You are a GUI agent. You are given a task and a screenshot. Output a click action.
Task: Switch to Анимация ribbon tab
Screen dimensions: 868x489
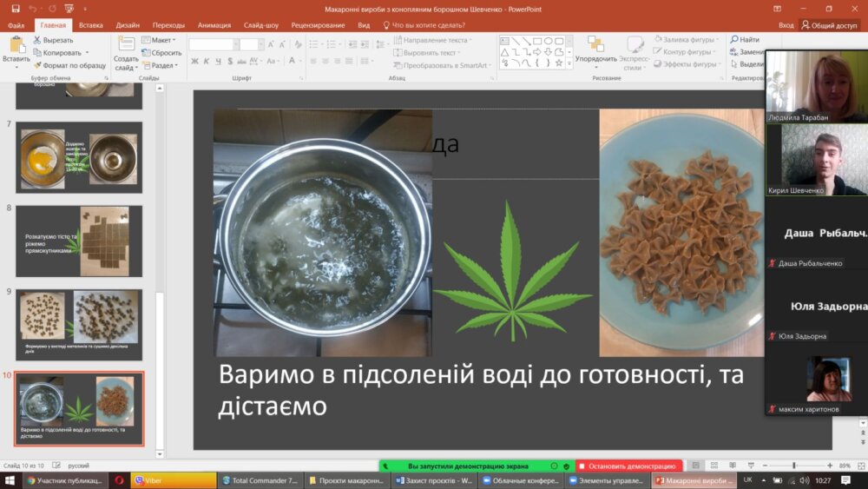pyautogui.click(x=214, y=25)
